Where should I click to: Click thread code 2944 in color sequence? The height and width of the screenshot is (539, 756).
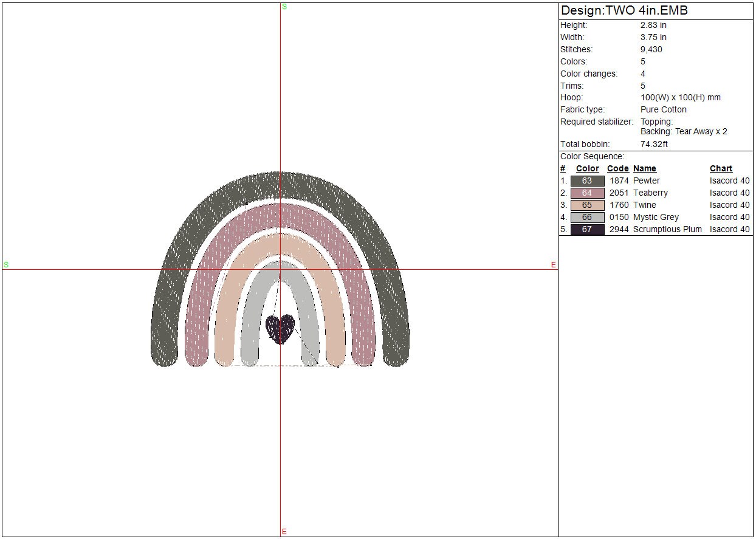pyautogui.click(x=619, y=230)
